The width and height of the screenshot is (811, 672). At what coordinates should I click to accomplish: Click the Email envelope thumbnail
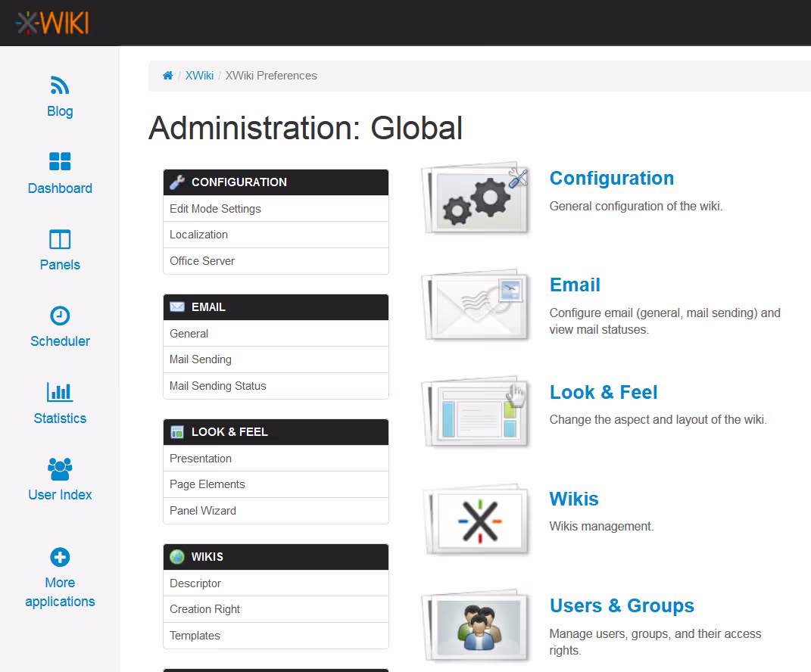(476, 306)
